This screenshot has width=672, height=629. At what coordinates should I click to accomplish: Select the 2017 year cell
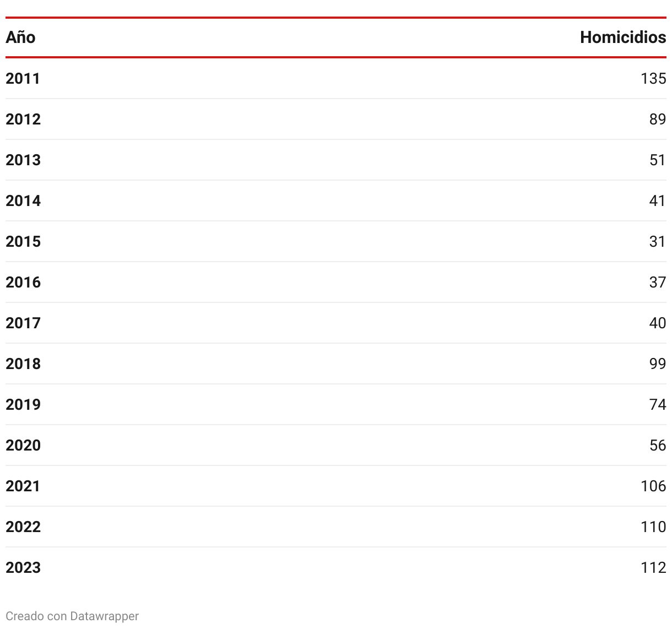pos(23,323)
